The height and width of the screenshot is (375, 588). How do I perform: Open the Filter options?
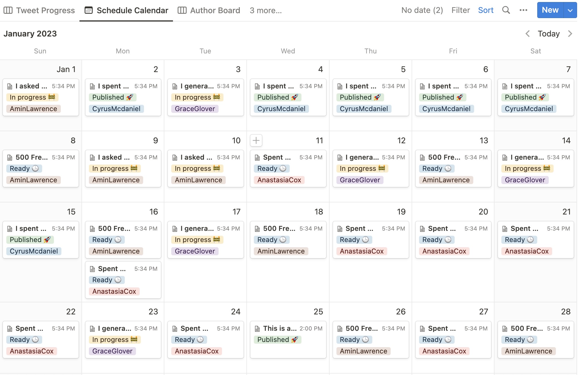460,10
